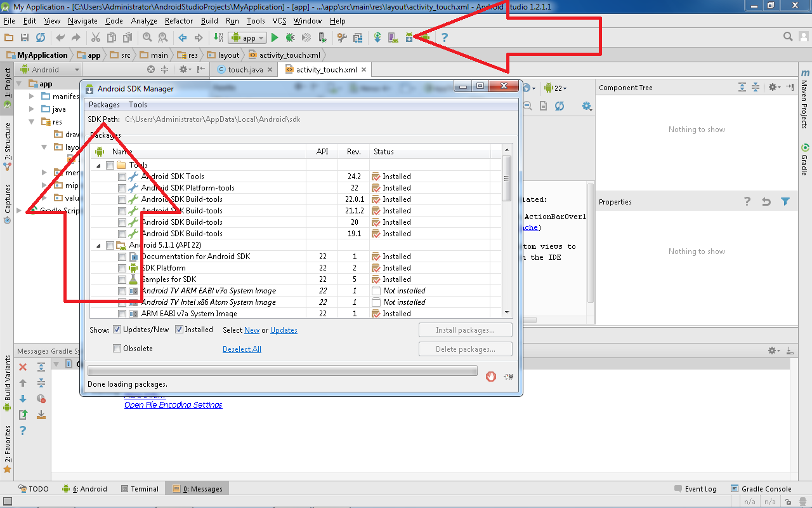Screen dimensions: 812x508
Task: Click the Open folder toolbar icon
Action: coord(9,38)
